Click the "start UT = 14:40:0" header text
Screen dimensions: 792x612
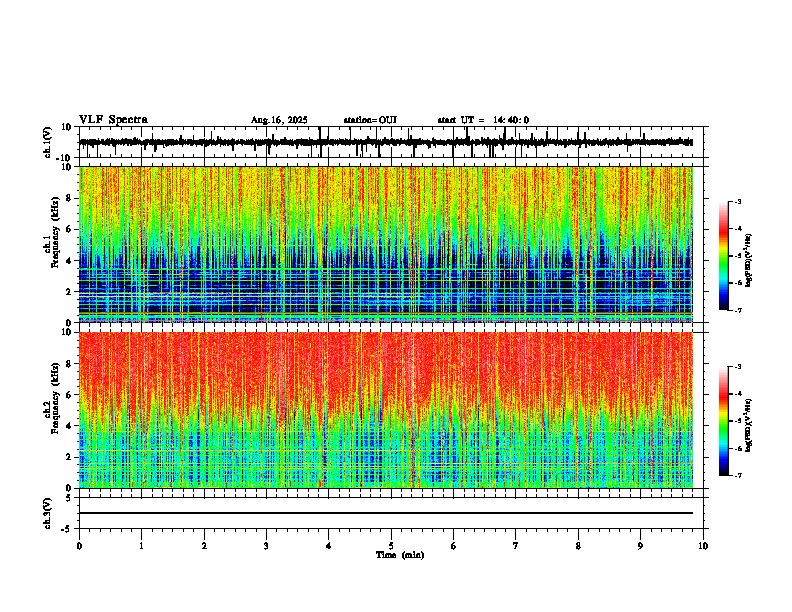[483, 120]
